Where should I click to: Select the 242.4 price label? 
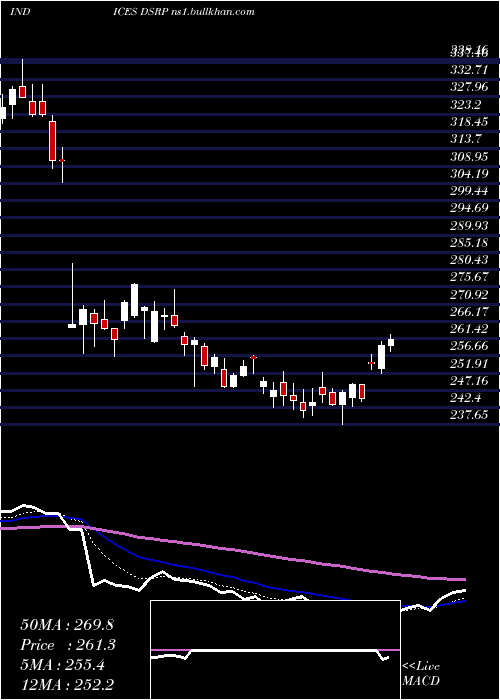coord(467,398)
